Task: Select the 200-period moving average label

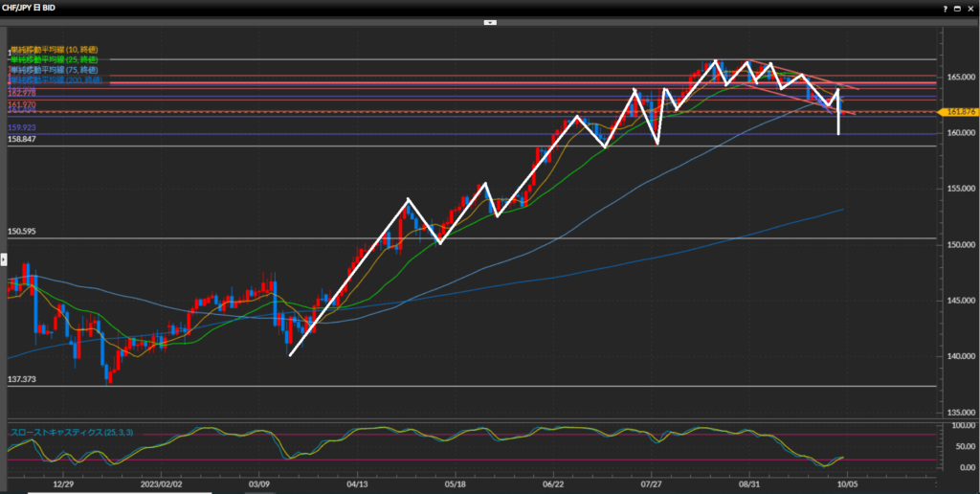Action: [x=56, y=80]
